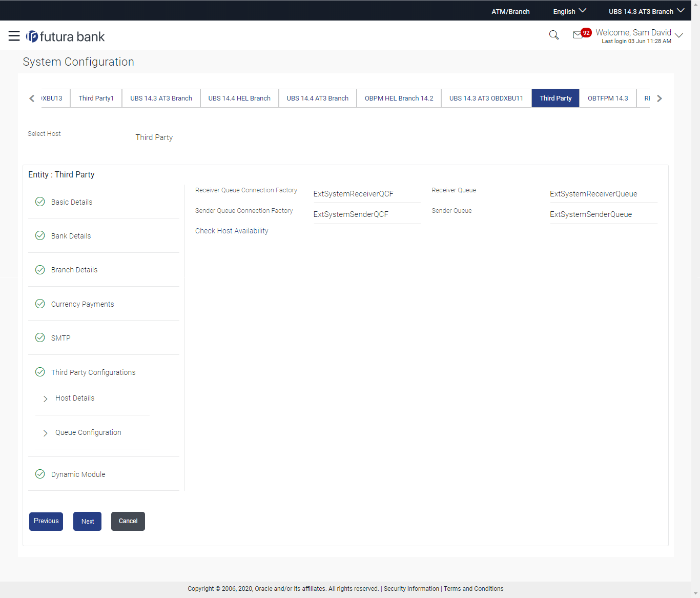Open the Security Information footer link
The height and width of the screenshot is (598, 700).
pyautogui.click(x=411, y=589)
